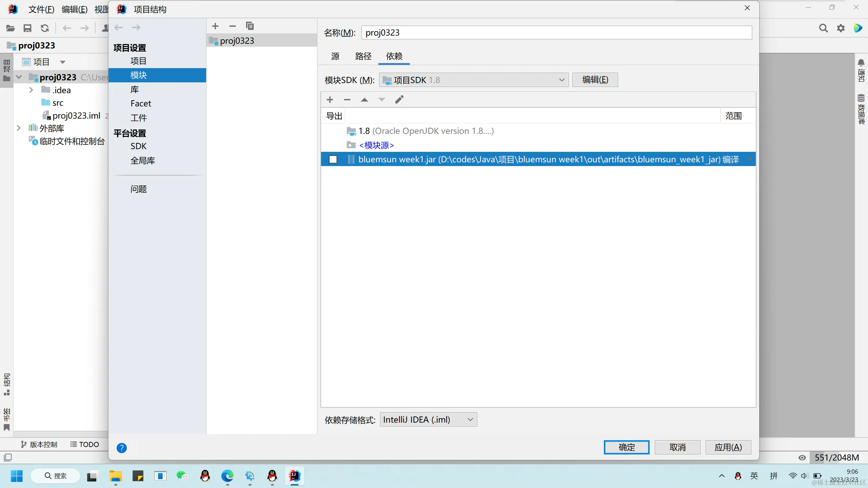Expand the .idea folder in the project tree

pyautogui.click(x=31, y=90)
